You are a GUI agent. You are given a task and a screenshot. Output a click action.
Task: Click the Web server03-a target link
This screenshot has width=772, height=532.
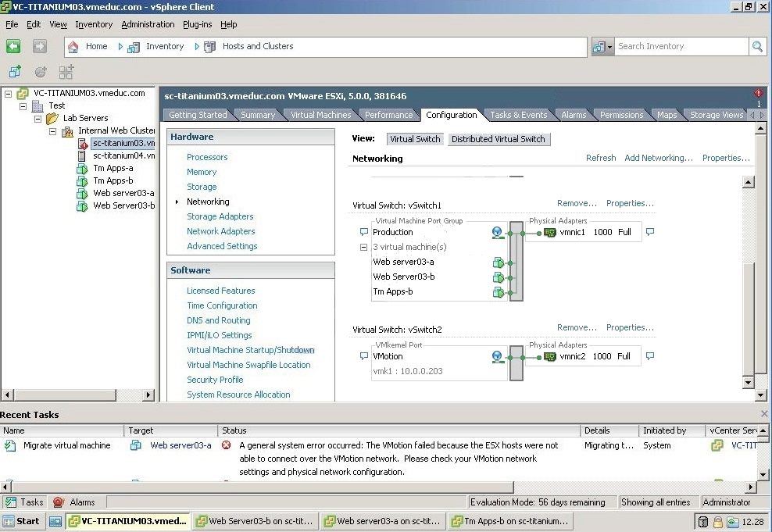point(180,445)
